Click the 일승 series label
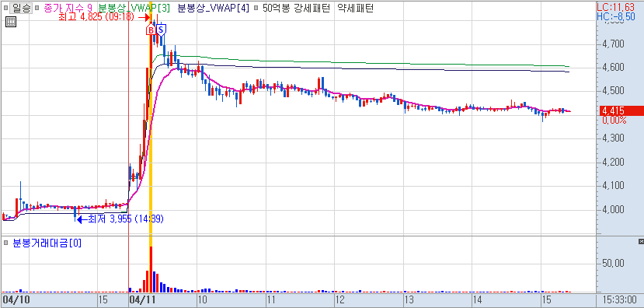This screenshot has height=308, width=644. tap(20, 8)
